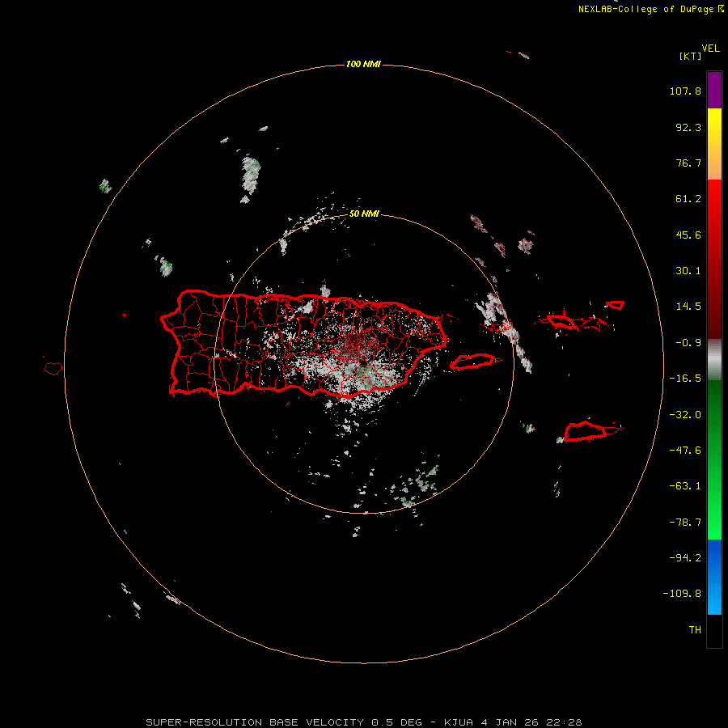Click the VEL legend title
The width and height of the screenshot is (728, 728).
[x=711, y=49]
